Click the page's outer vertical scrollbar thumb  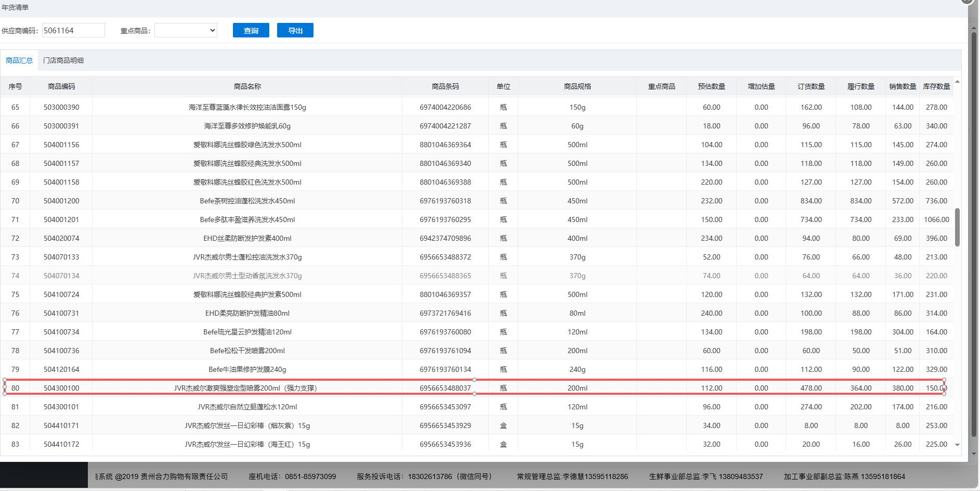click(974, 234)
